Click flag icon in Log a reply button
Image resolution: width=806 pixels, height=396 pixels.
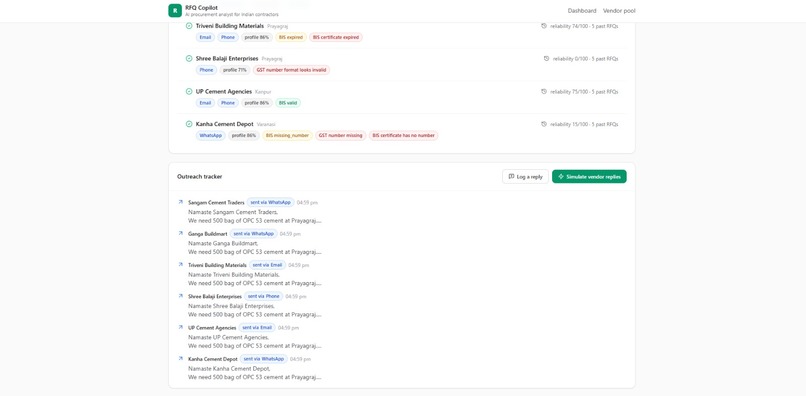pos(511,176)
